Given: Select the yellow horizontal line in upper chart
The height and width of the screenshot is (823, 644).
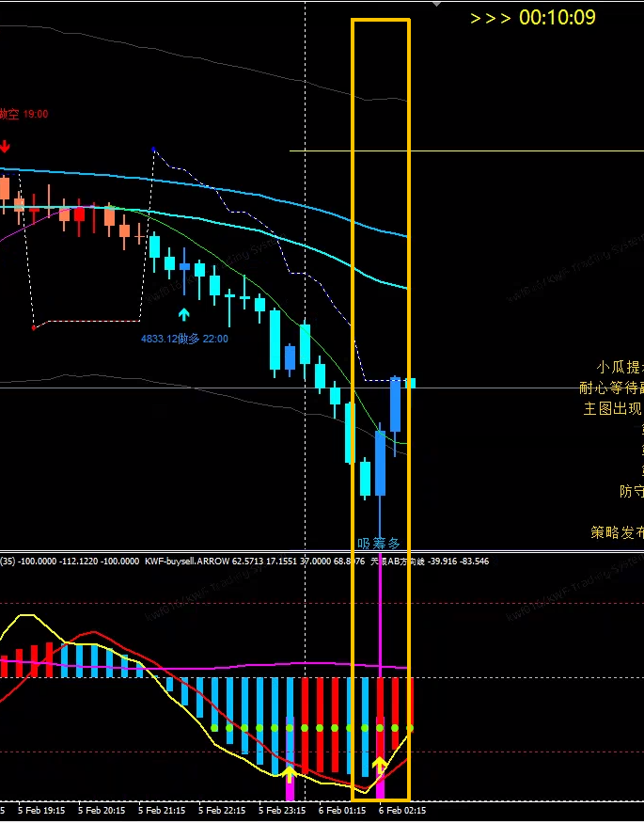Looking at the screenshot, I should click(466, 151).
